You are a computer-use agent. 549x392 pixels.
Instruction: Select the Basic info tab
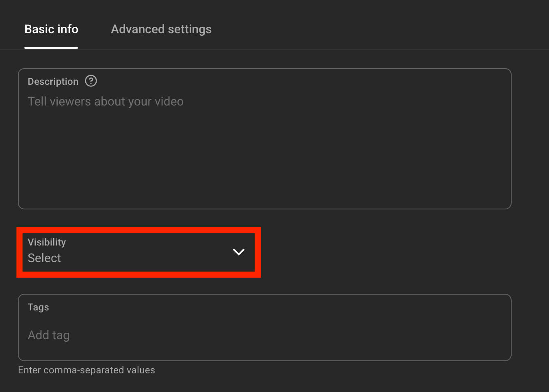(51, 29)
